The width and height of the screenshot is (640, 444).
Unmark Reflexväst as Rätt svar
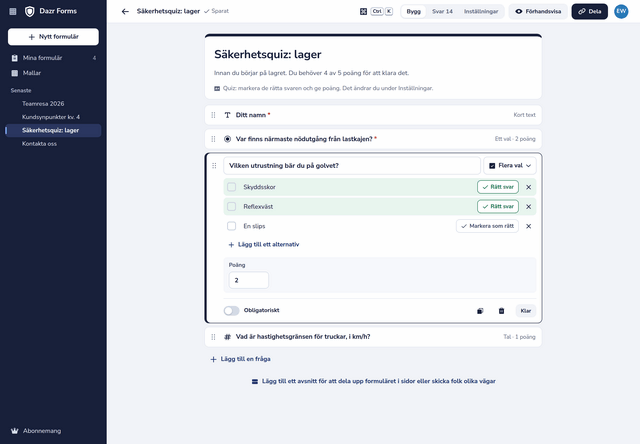pos(498,206)
